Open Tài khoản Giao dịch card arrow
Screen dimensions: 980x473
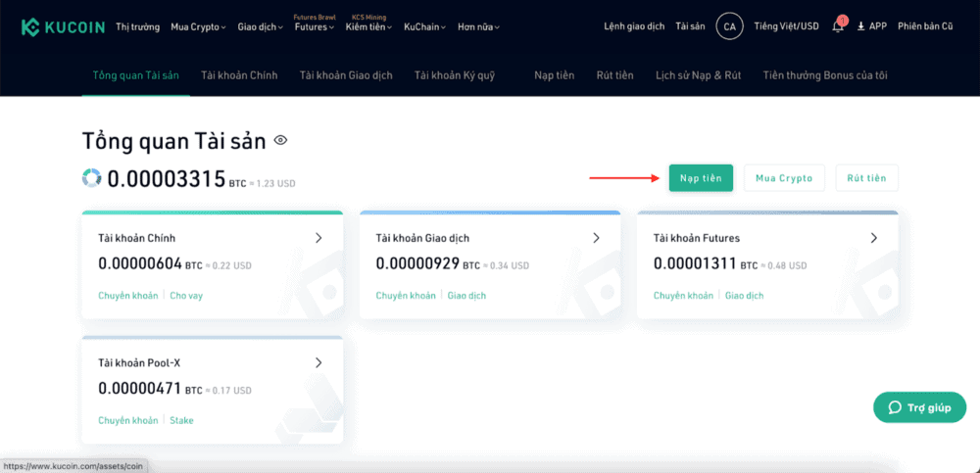point(596,237)
